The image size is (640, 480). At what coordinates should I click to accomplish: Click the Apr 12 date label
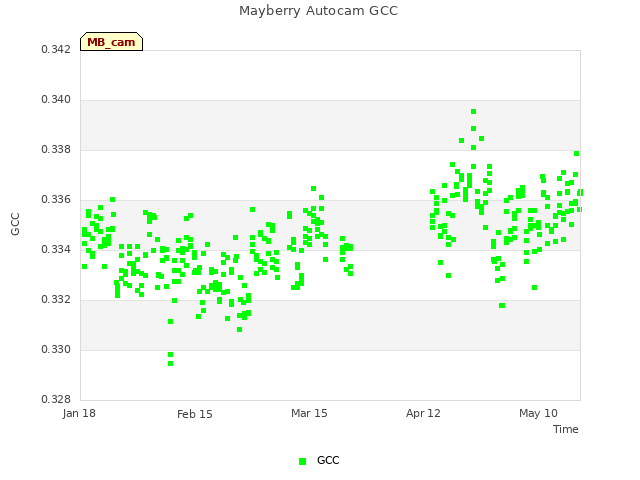(423, 414)
